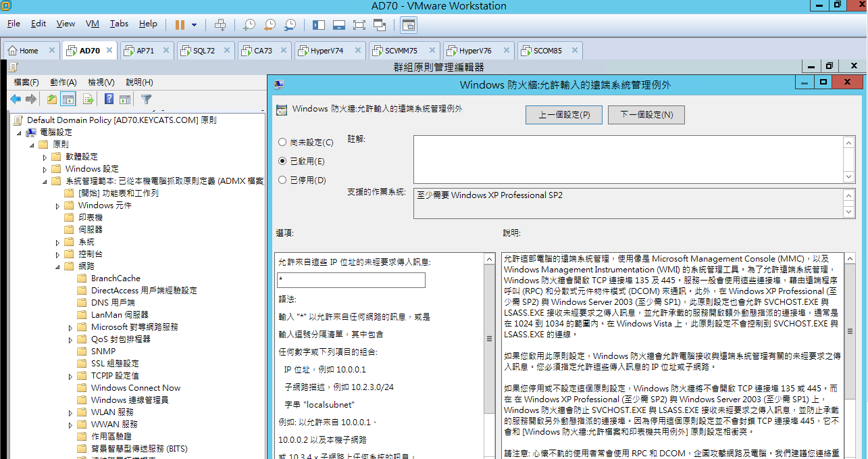Select the 已停用(D) radio button
This screenshot has width=868, height=459.
282,180
